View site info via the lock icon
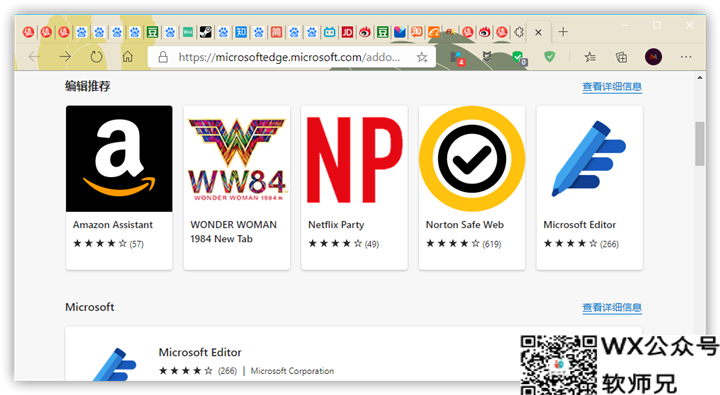The height and width of the screenshot is (395, 720). 163,57
